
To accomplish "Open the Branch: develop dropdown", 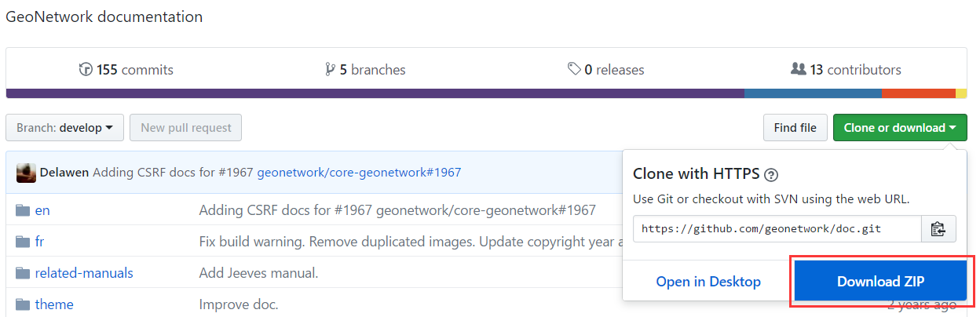I will (65, 128).
